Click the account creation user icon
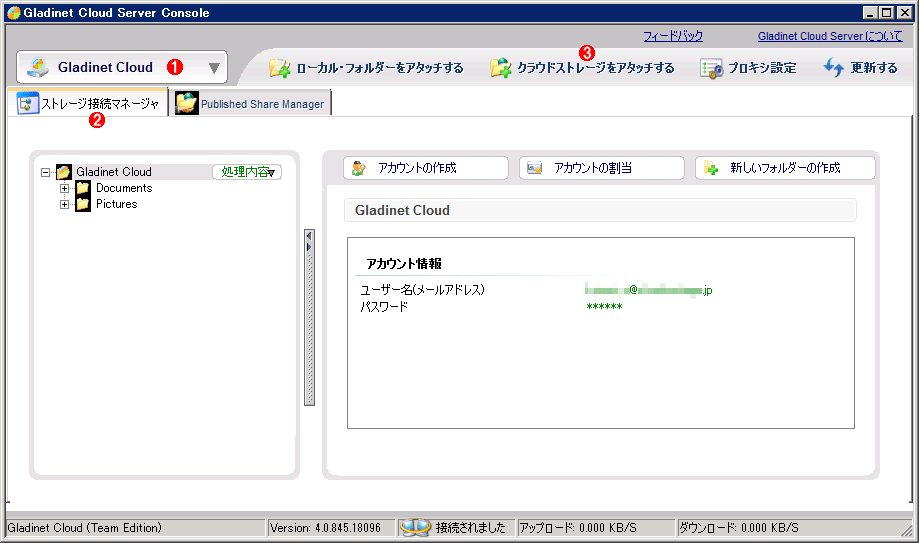 click(x=359, y=169)
